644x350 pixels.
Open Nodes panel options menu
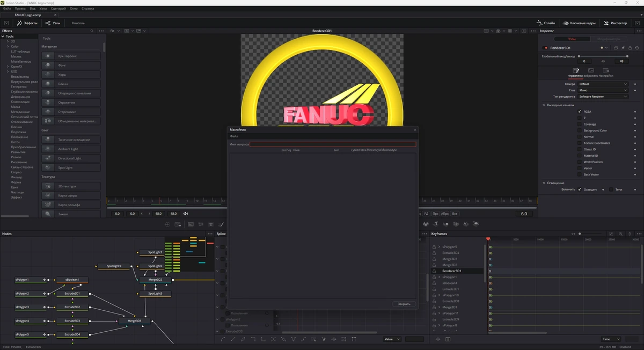[x=210, y=234]
